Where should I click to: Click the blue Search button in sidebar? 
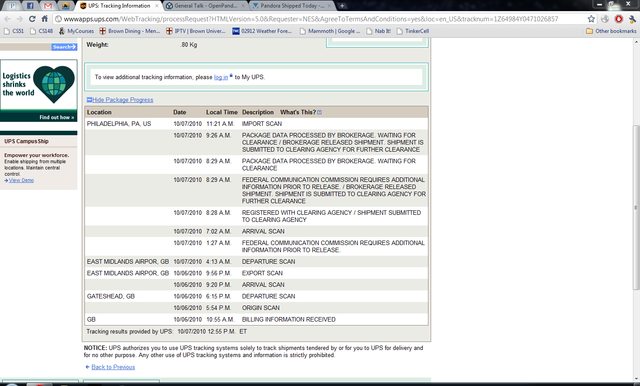64,47
